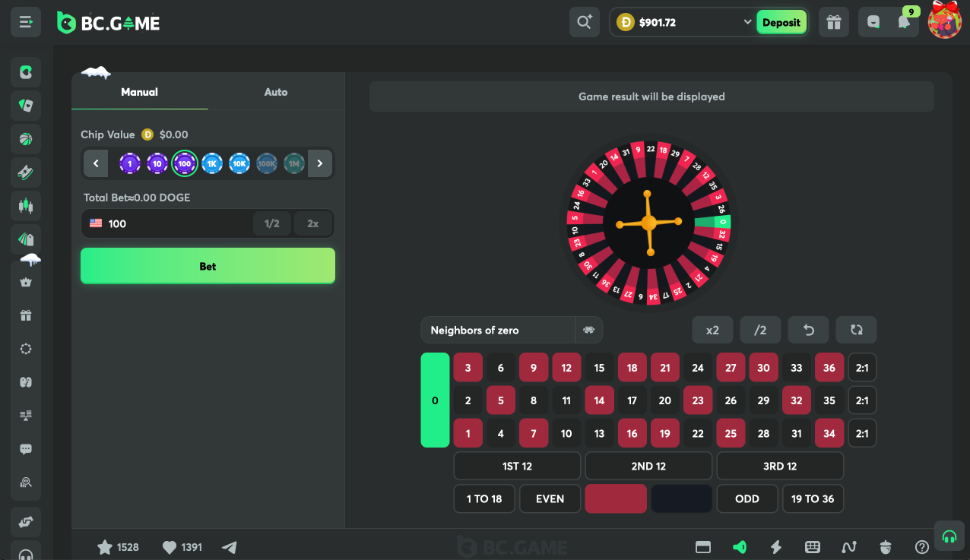The width and height of the screenshot is (970, 560).
Task: Bet on ODD
Action: coord(747,499)
